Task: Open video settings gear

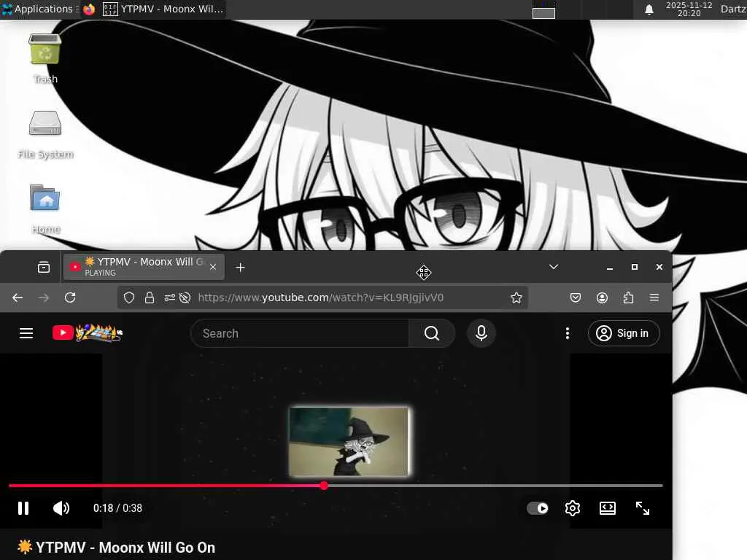Action: point(572,508)
